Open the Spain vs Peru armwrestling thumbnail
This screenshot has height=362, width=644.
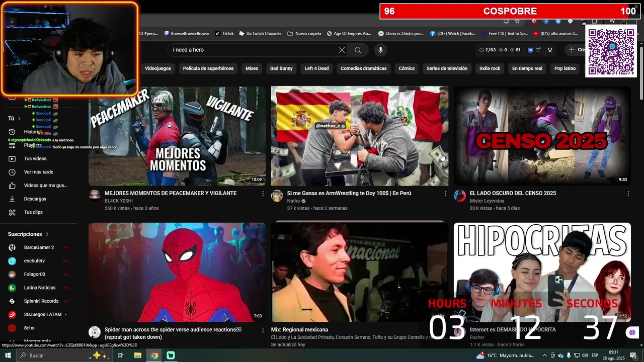click(360, 136)
